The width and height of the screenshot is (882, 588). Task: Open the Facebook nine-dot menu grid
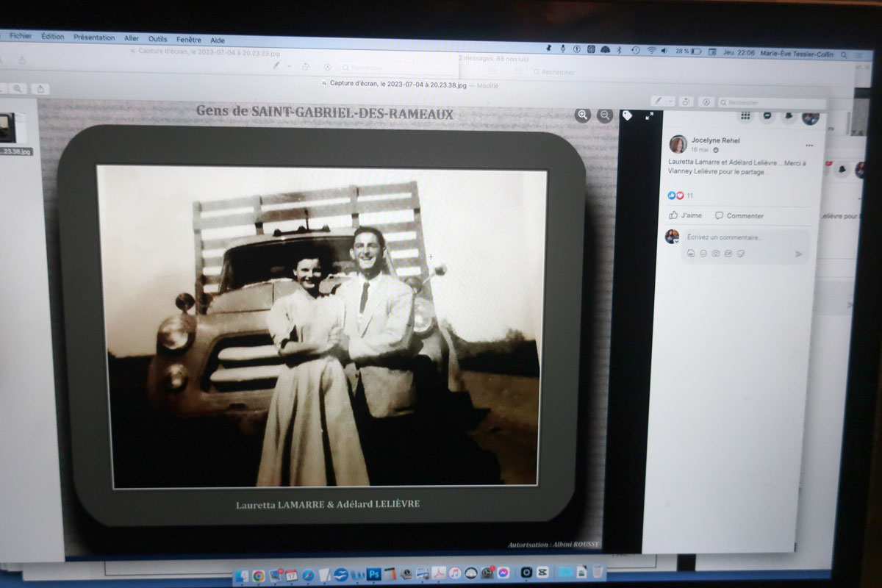click(745, 115)
